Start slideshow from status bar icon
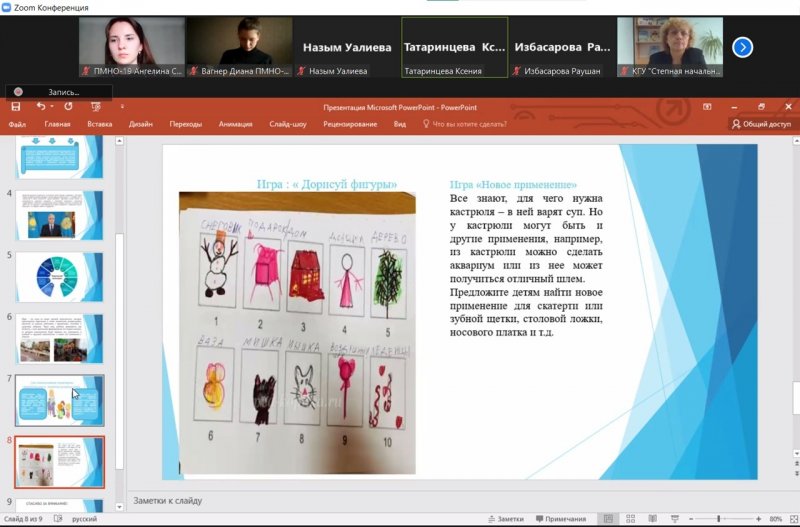This screenshot has width=800, height=527. 674,519
